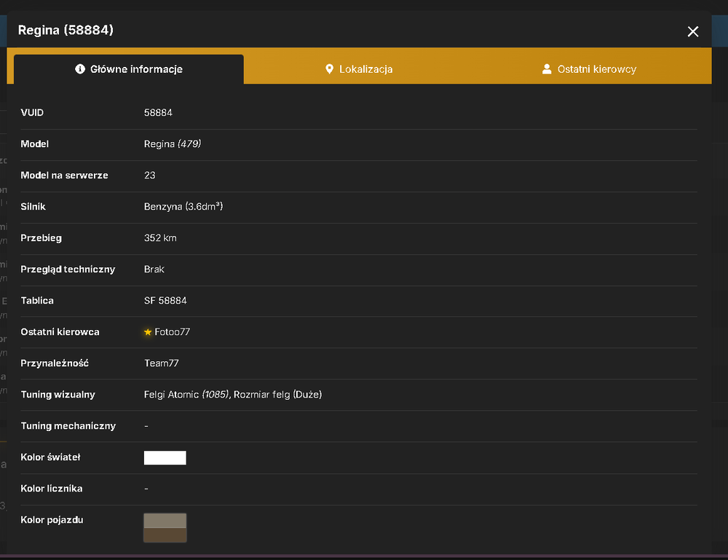728x560 pixels.
Task: Click the map pin icon on Lokalizacja tab
Action: 329,69
